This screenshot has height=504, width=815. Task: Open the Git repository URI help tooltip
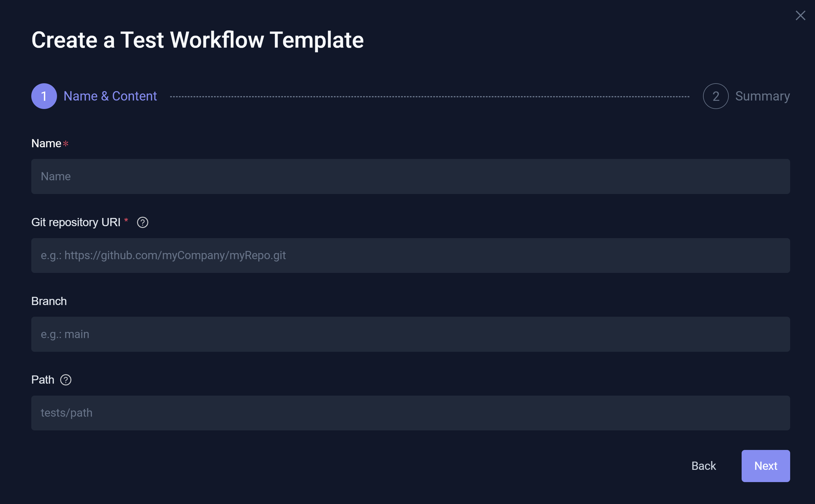(142, 222)
